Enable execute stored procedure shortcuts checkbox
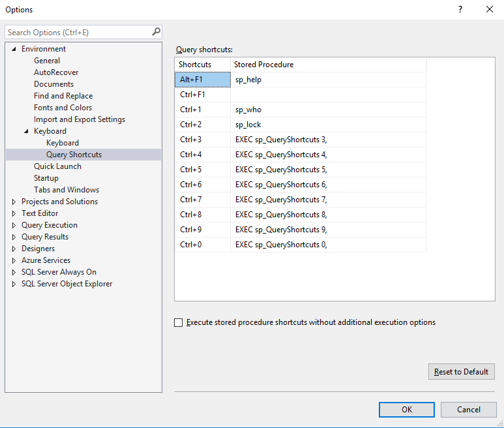This screenshot has height=428, width=504. point(179,322)
